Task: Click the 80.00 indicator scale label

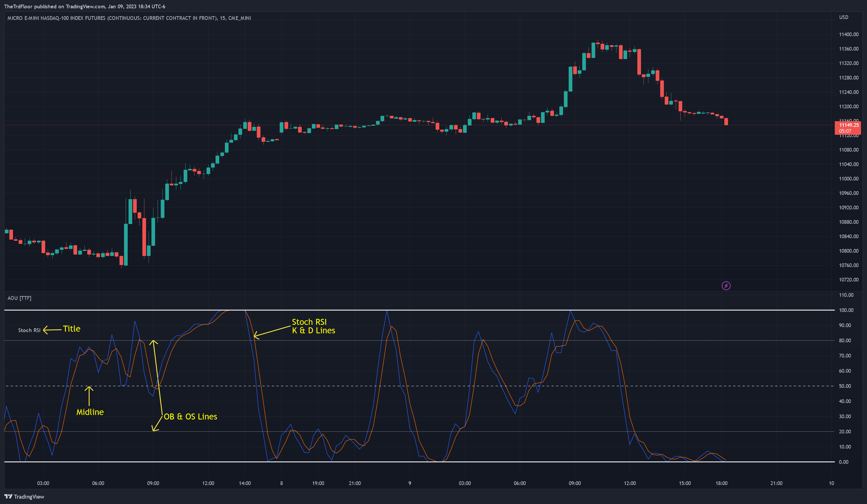Action: (845, 340)
